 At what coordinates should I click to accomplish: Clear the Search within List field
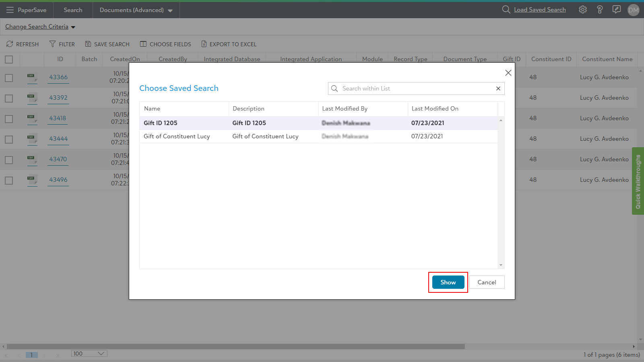point(498,88)
